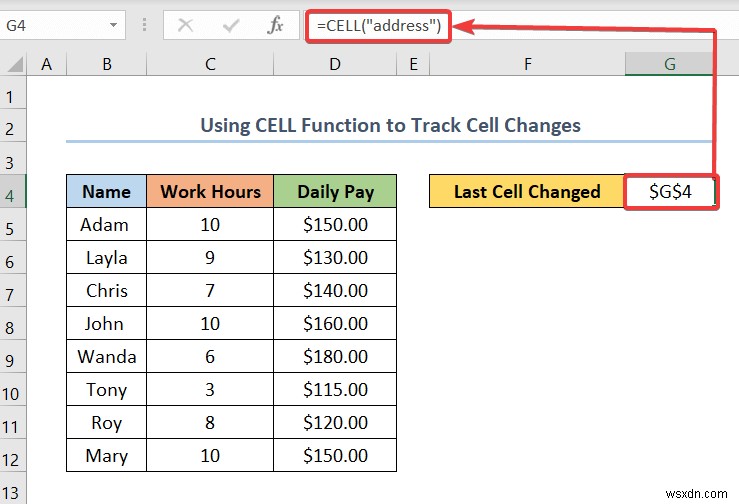Click Mary's work hours cell

point(210,455)
